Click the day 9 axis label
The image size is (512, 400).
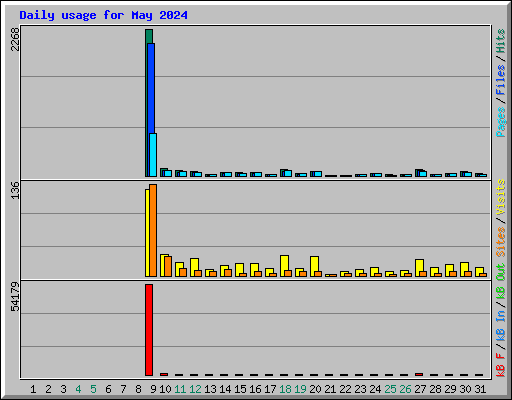click(x=153, y=389)
